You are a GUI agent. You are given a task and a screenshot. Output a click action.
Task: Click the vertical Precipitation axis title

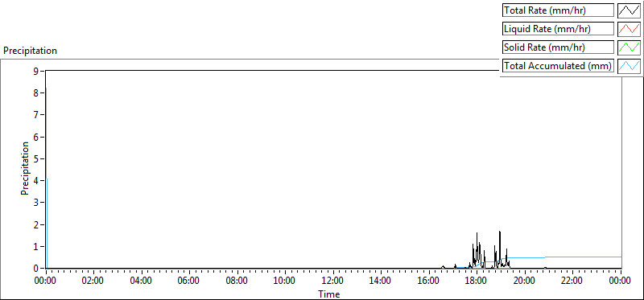(25, 168)
